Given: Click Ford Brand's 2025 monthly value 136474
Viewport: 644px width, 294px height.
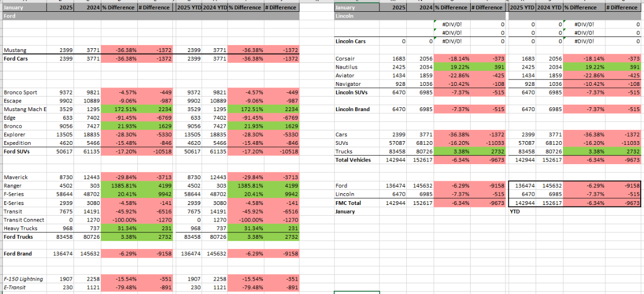Looking at the screenshot, I should (x=62, y=253).
